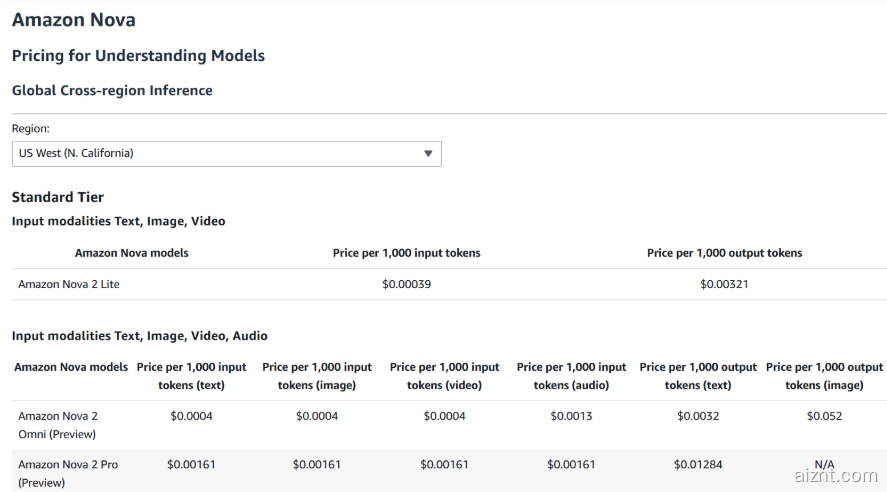The width and height of the screenshot is (887, 492).
Task: Click the Amazon Nova page heading
Action: click(73, 20)
